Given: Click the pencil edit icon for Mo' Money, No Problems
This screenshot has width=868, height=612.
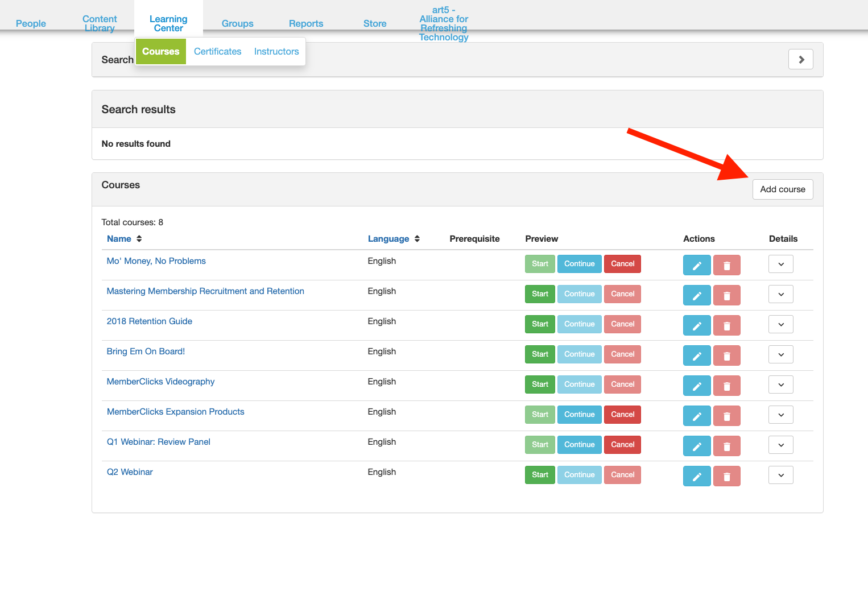Looking at the screenshot, I should tap(696, 265).
